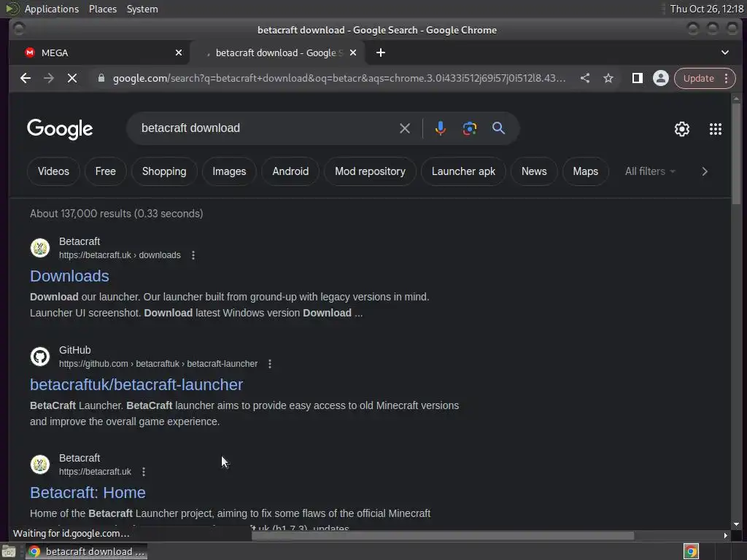Focus the betacraft download search box
This screenshot has height=560, width=747.
[267, 128]
